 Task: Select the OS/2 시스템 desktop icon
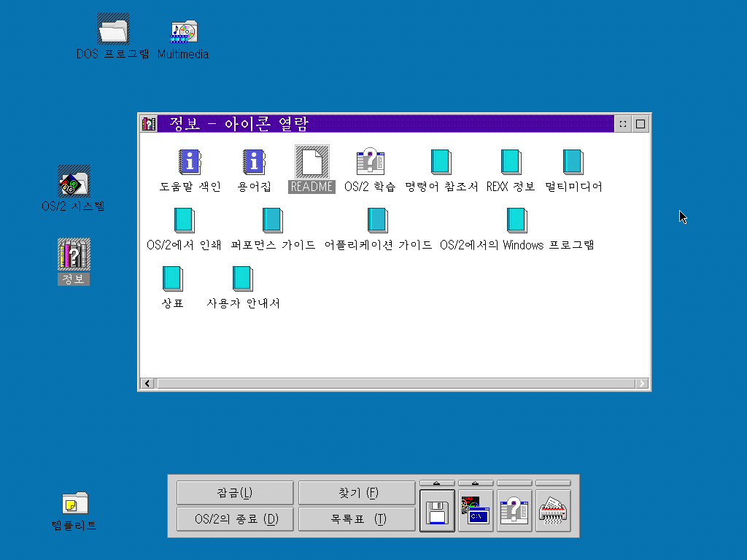coord(74,182)
